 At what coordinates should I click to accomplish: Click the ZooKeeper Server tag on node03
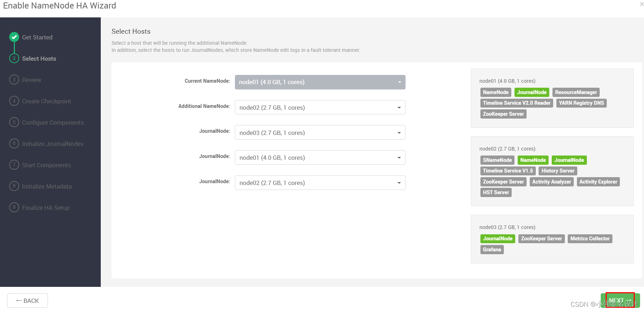tap(541, 239)
